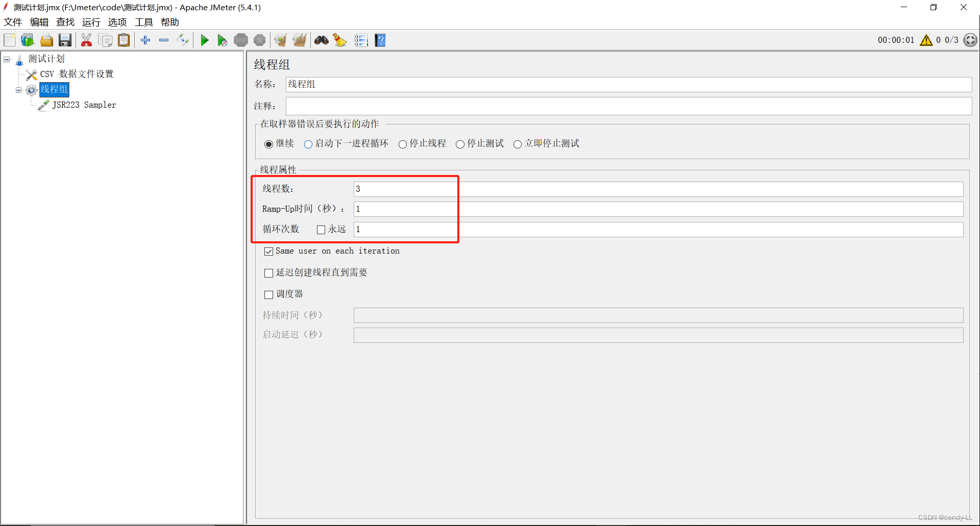Collapse the 线程组 tree node
Image resolution: width=980 pixels, height=526 pixels.
point(18,90)
